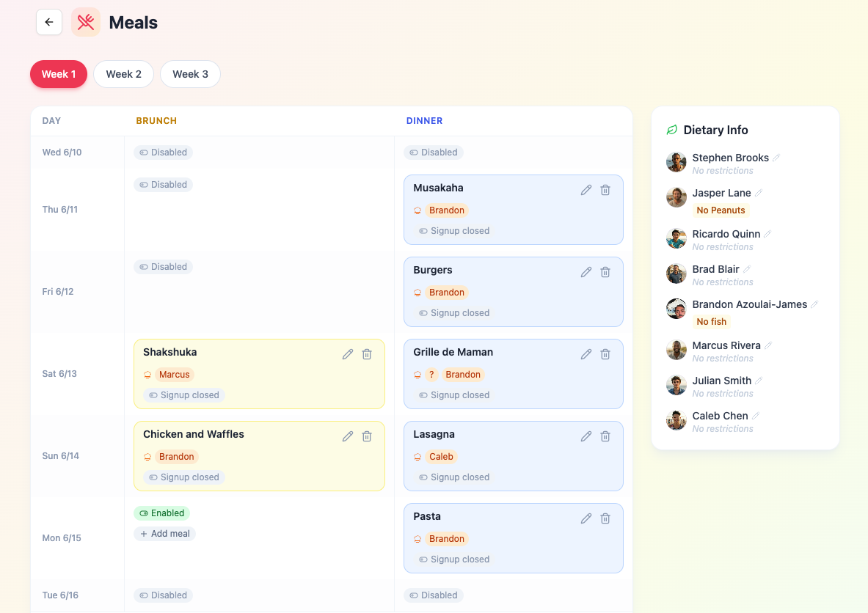Edit the Grille de Maman meal
This screenshot has height=613, width=868.
[586, 354]
